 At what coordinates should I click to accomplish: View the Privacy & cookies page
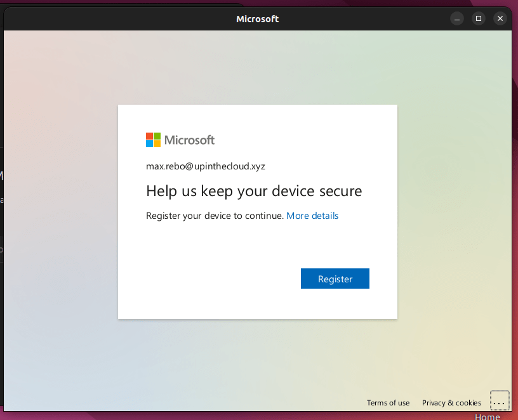click(x=451, y=403)
